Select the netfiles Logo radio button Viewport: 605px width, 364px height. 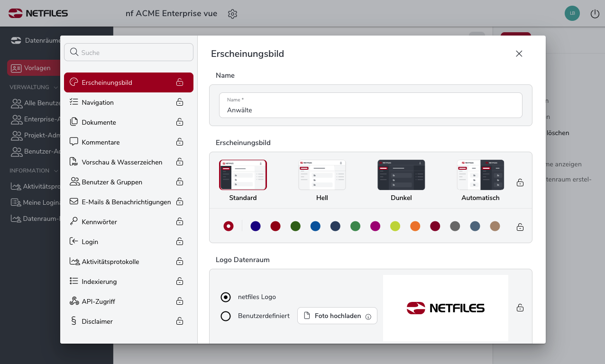226,297
